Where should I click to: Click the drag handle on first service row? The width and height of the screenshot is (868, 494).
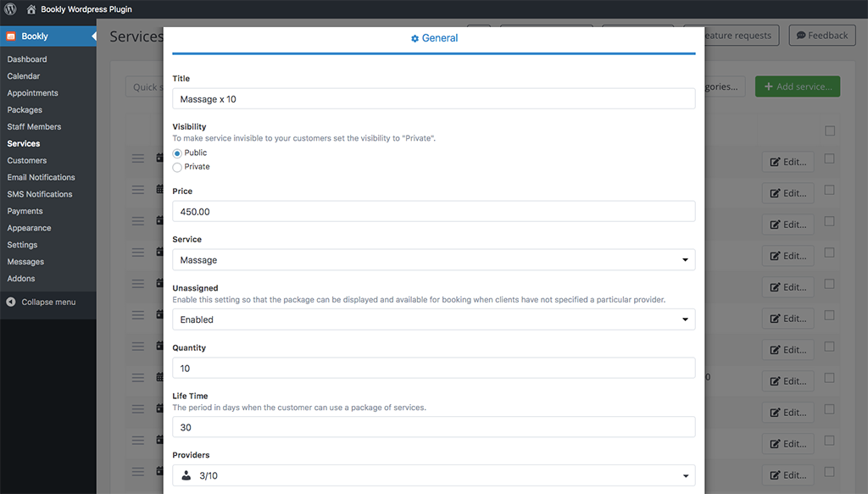pyautogui.click(x=138, y=158)
